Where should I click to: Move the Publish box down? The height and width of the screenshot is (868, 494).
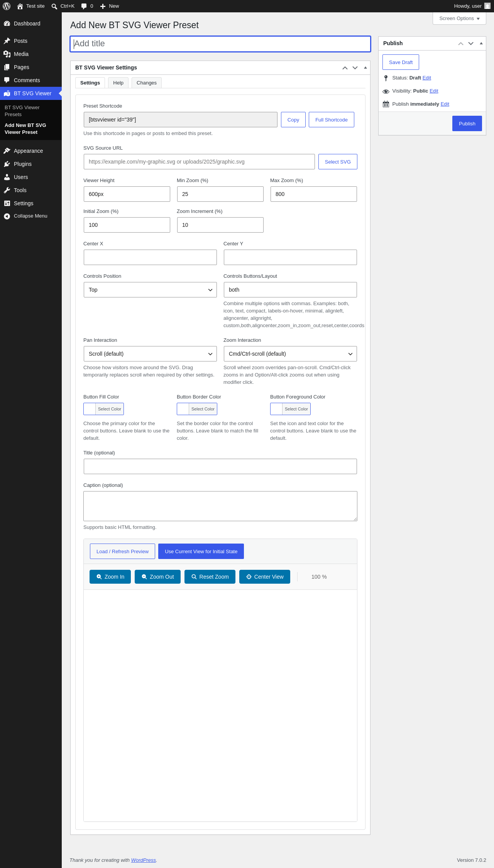(x=471, y=44)
